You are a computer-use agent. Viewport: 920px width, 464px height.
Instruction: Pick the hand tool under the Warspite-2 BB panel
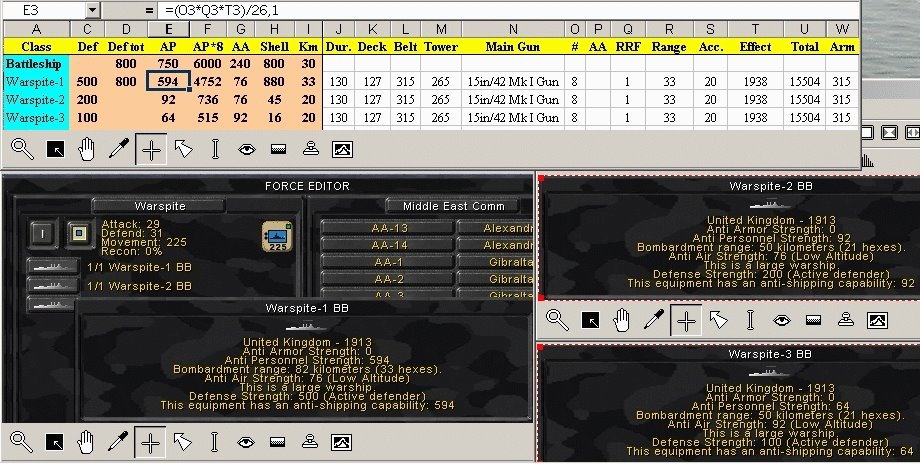[x=621, y=320]
